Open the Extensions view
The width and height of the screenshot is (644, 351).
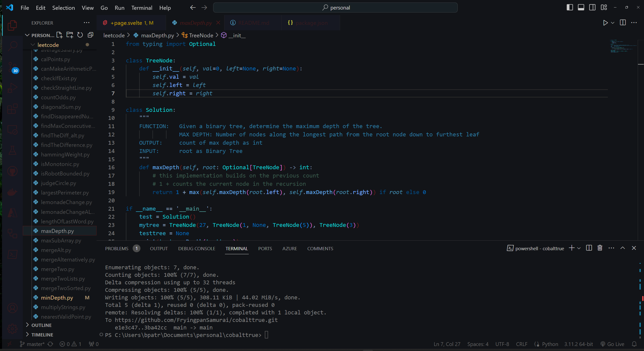[12, 109]
